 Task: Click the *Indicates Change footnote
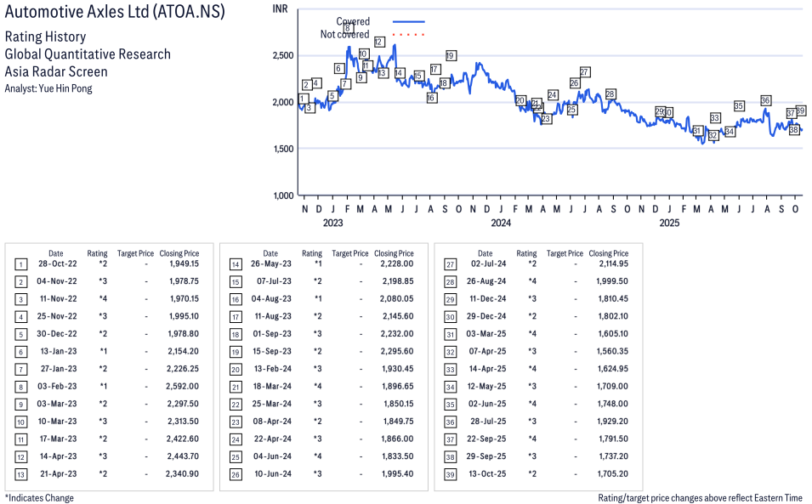point(39,498)
